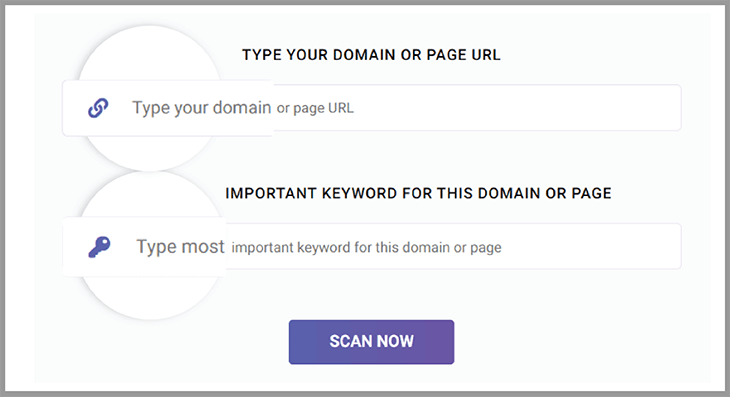Click the word 'keyword' in the second field's placeholder

[x=324, y=247]
